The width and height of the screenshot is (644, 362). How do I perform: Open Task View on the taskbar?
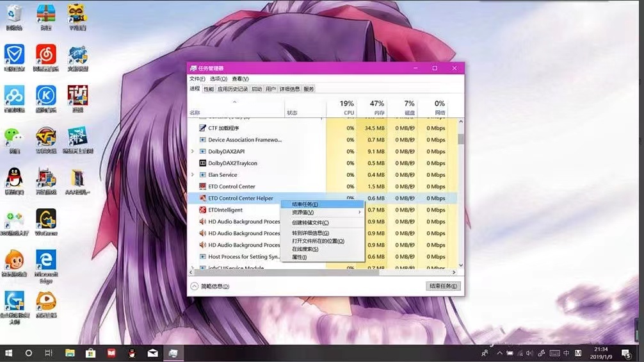pyautogui.click(x=49, y=353)
